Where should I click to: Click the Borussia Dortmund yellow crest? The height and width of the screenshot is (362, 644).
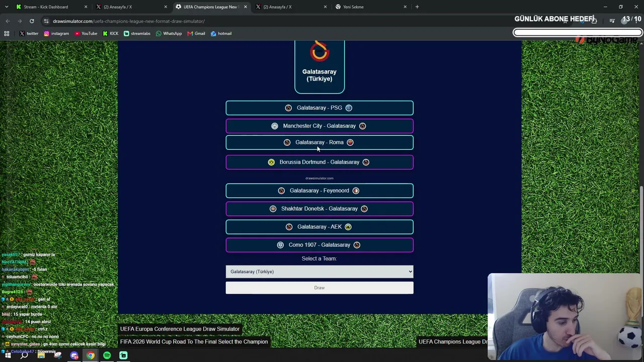(271, 162)
